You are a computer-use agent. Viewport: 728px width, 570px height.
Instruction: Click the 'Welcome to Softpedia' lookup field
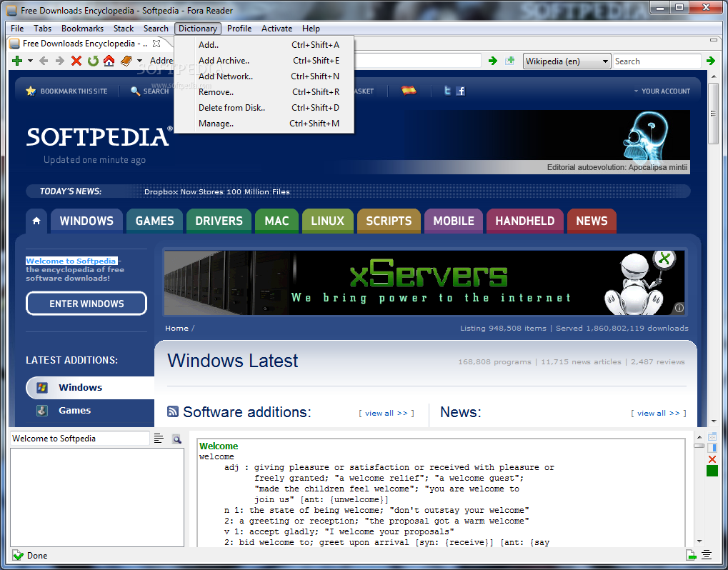pos(80,438)
